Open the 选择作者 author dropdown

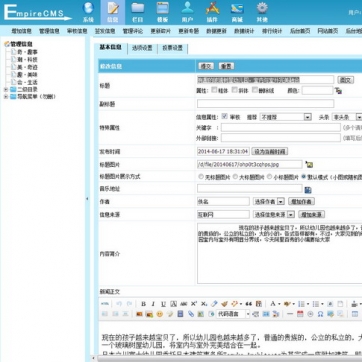point(269,202)
